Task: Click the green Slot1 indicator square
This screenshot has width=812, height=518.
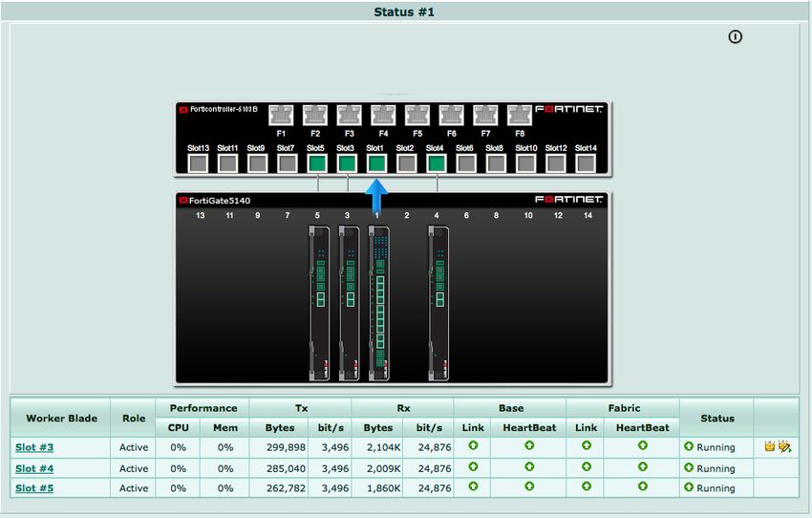Action: point(376,163)
